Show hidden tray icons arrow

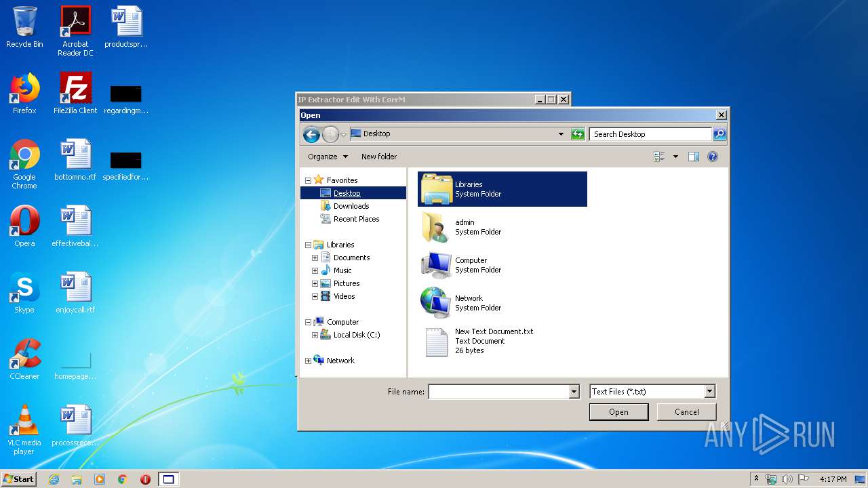(x=756, y=479)
